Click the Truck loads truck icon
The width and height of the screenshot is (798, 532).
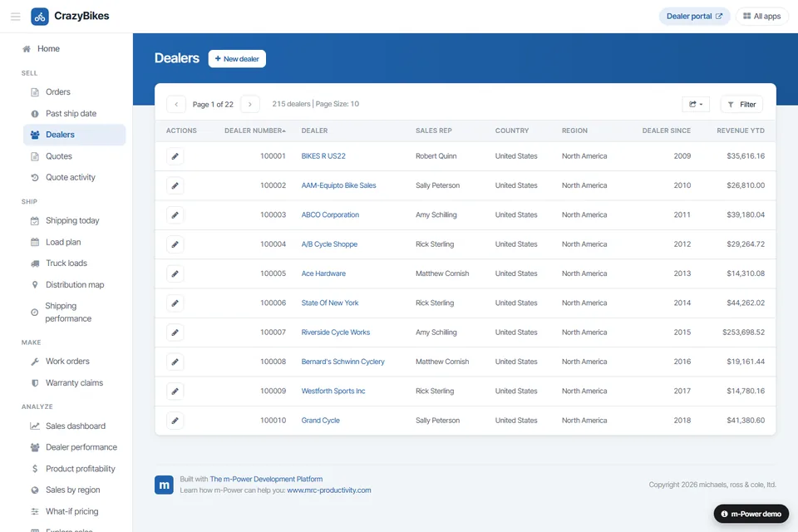[x=35, y=264]
